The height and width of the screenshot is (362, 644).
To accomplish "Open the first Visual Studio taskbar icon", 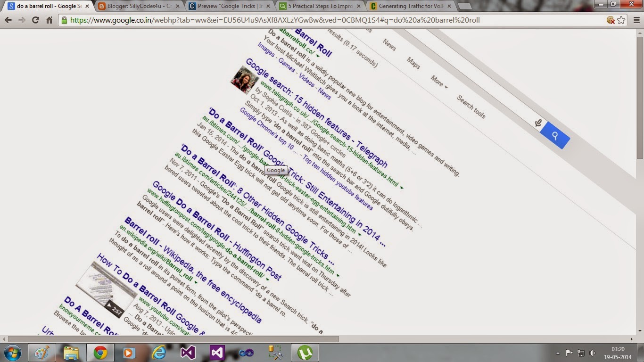I will 188,353.
